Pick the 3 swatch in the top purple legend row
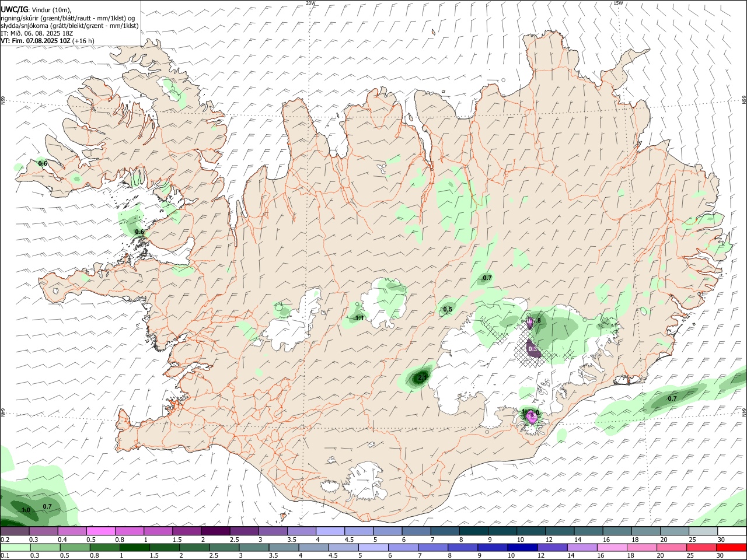Image resolution: width=747 pixels, height=560 pixels. 273,531
